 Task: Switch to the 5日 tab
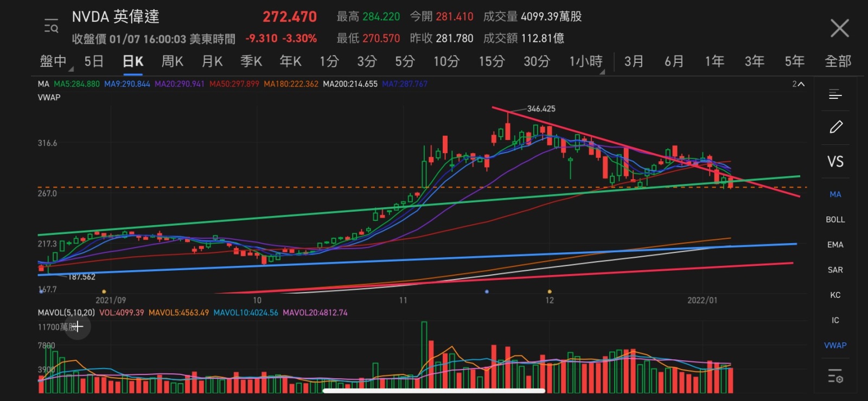pyautogui.click(x=94, y=61)
